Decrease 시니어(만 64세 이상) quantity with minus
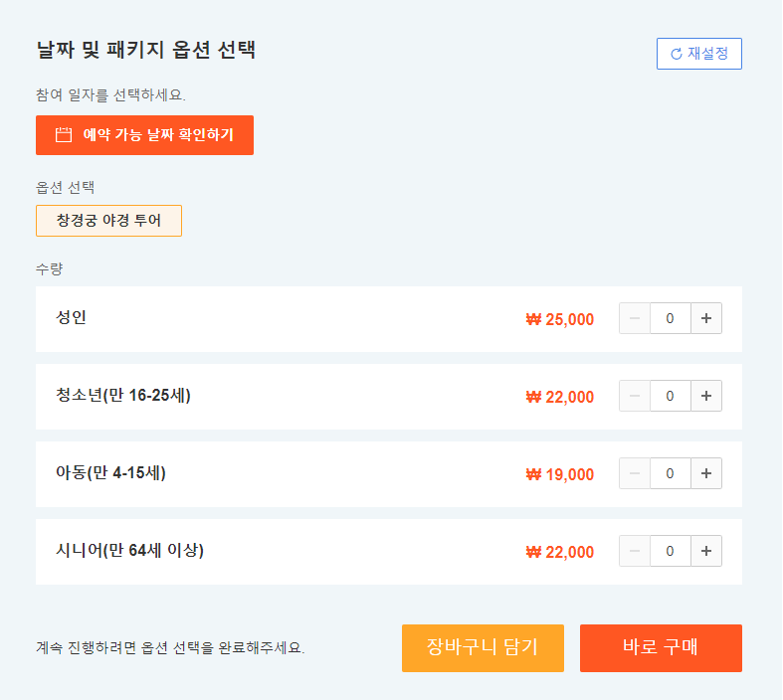Screen dimensions: 783x700 pos(635,551)
